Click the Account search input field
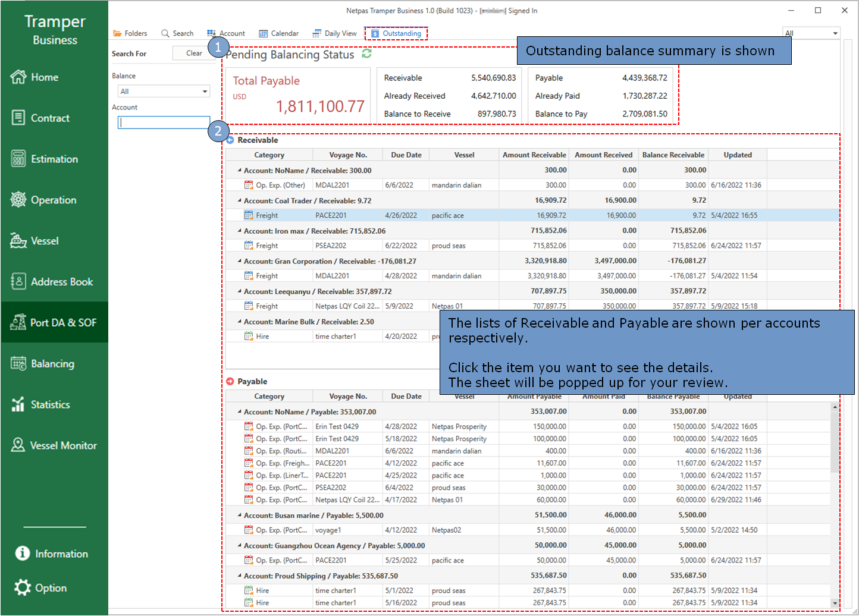 coord(164,122)
